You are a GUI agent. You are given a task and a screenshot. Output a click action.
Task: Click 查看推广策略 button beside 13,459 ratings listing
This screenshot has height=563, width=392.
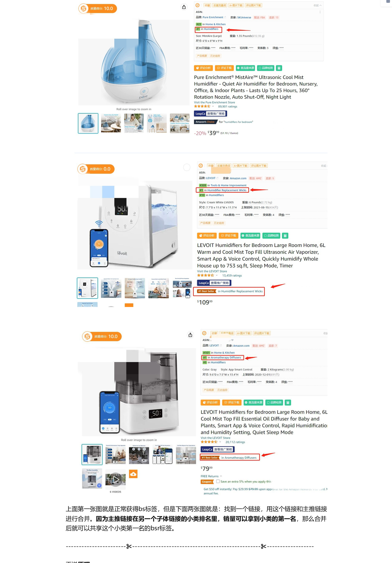(220, 283)
